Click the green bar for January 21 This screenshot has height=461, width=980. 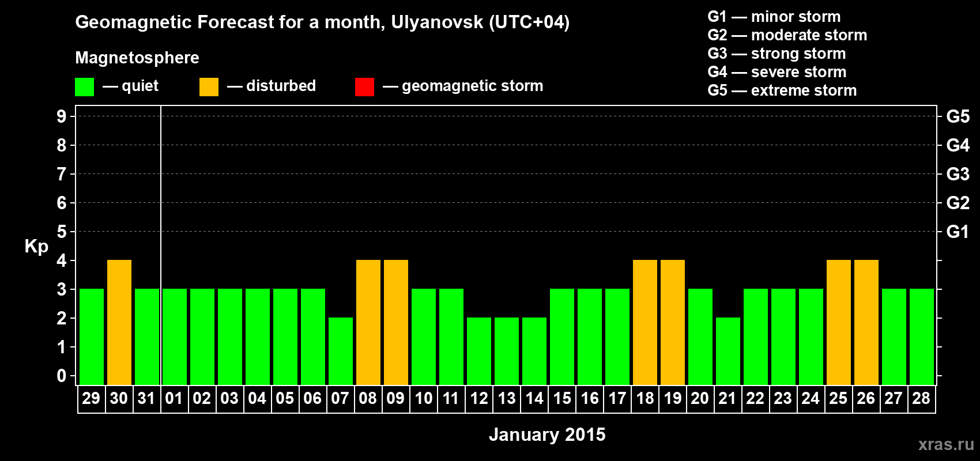(728, 351)
